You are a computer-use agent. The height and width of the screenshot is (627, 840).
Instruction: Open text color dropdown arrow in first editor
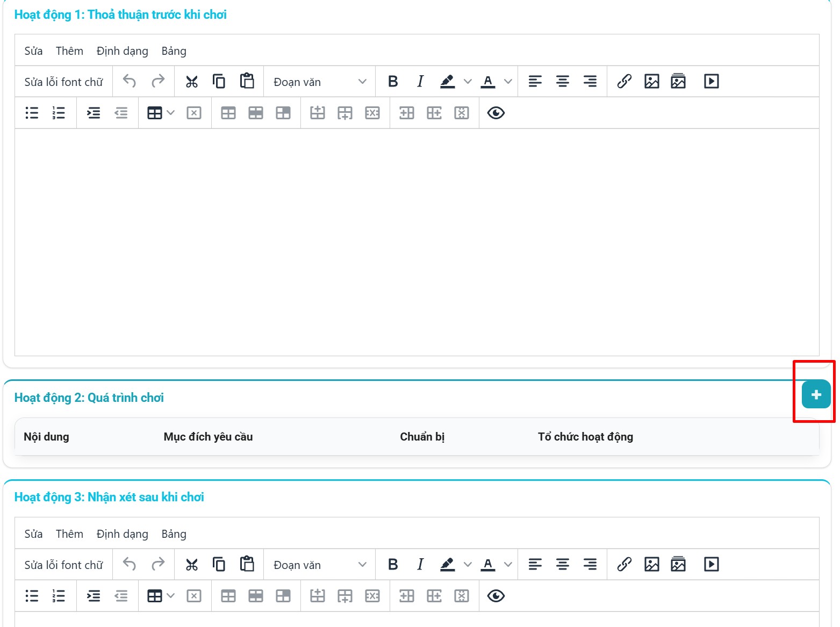(508, 82)
